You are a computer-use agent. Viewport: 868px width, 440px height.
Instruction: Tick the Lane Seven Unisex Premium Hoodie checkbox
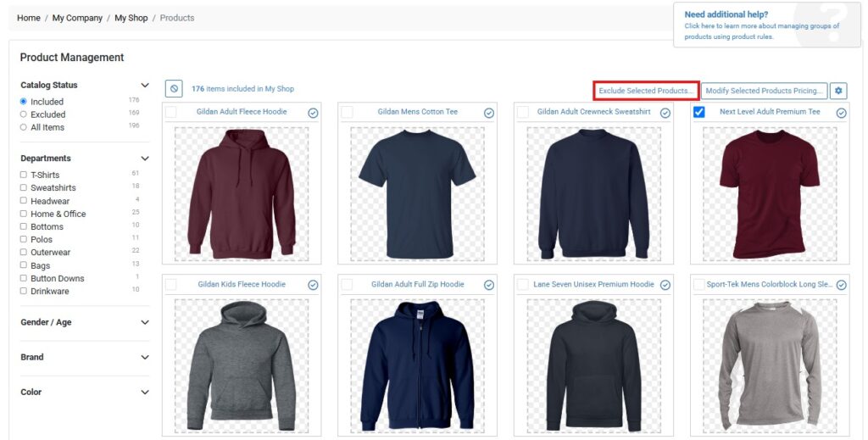523,285
